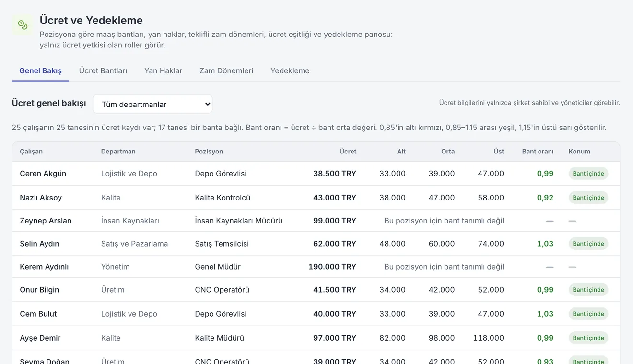The width and height of the screenshot is (633, 364).
Task: Click the green coins icon beside the title
Action: coord(23,25)
